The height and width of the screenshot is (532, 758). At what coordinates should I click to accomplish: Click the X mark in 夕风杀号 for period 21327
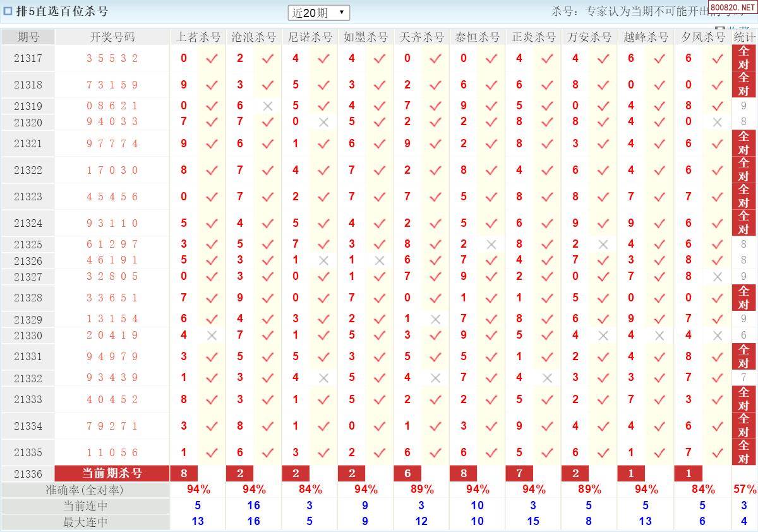(717, 276)
